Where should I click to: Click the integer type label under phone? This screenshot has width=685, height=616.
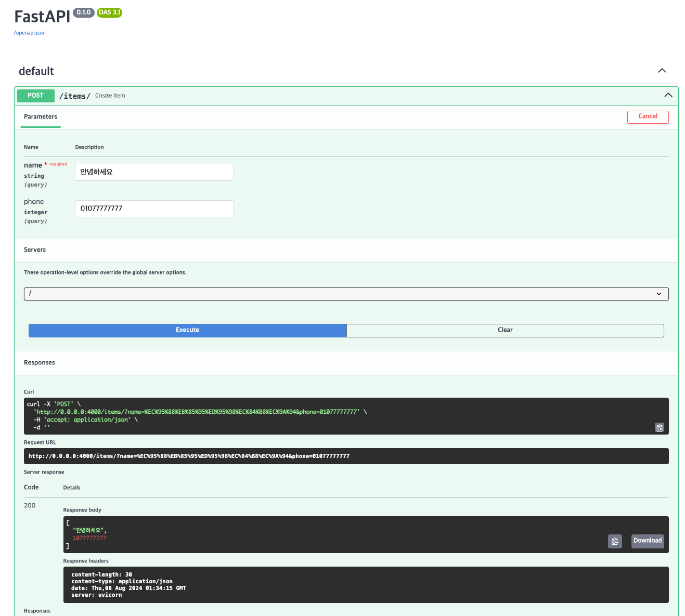35,213
